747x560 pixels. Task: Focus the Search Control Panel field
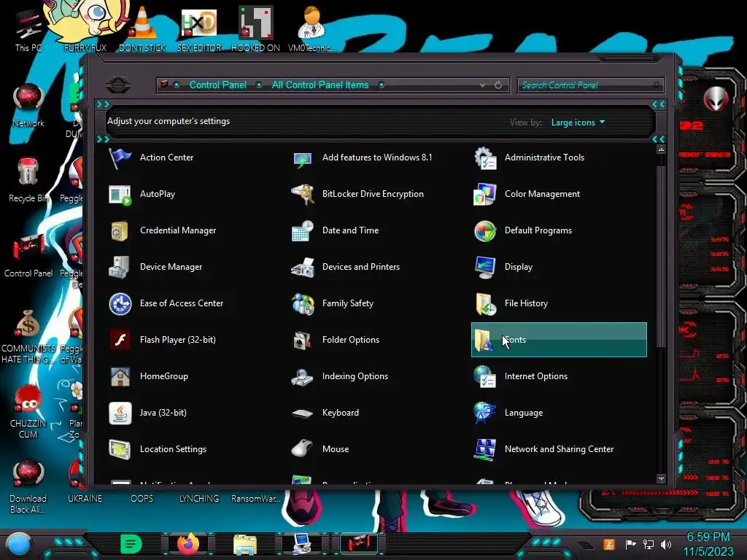[591, 85]
